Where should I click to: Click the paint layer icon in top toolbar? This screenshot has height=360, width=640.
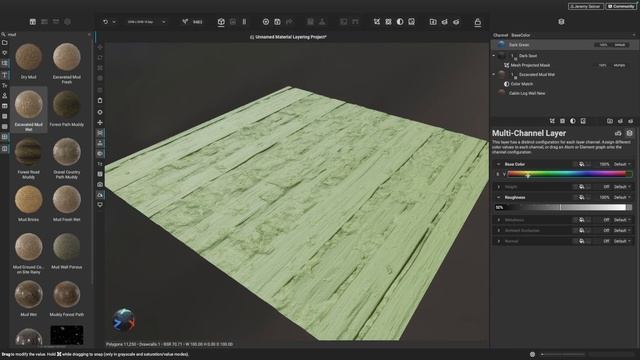pos(411,22)
